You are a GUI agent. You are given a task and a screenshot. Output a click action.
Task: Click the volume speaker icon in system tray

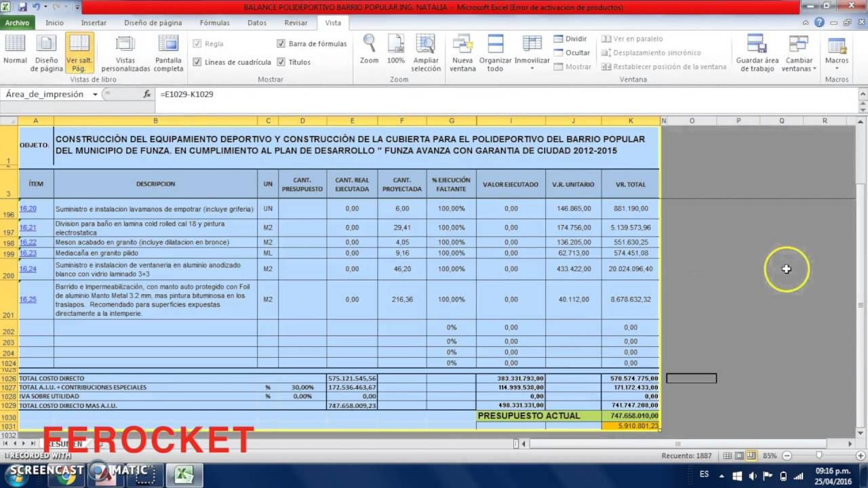pyautogui.click(x=753, y=475)
